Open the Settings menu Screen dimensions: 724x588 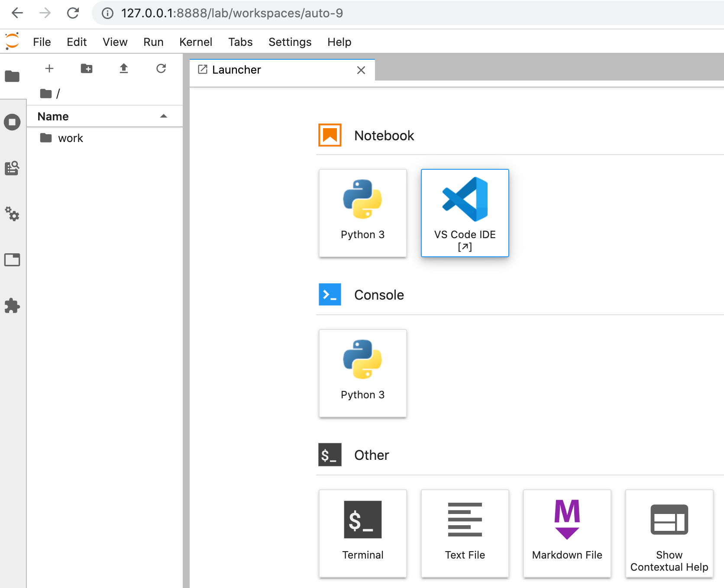[x=290, y=42]
